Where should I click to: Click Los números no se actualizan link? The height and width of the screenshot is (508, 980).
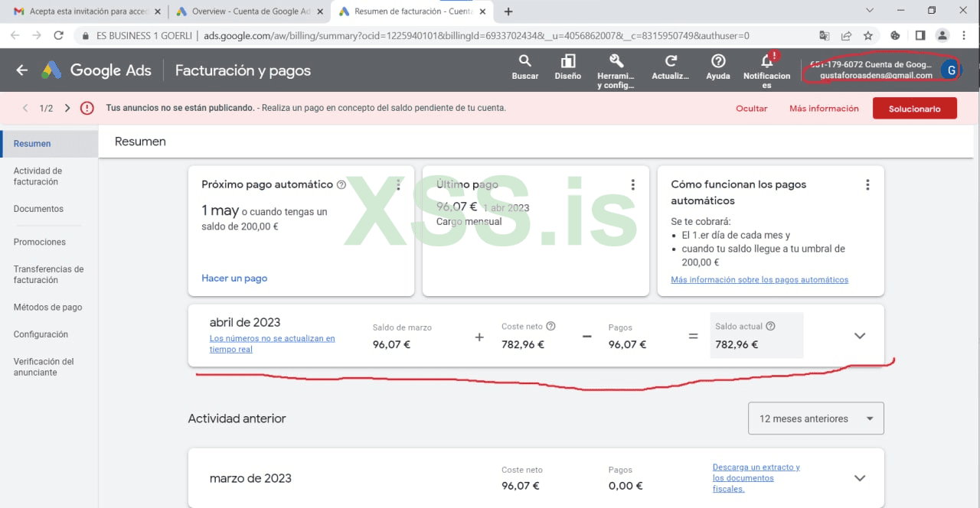coord(273,344)
